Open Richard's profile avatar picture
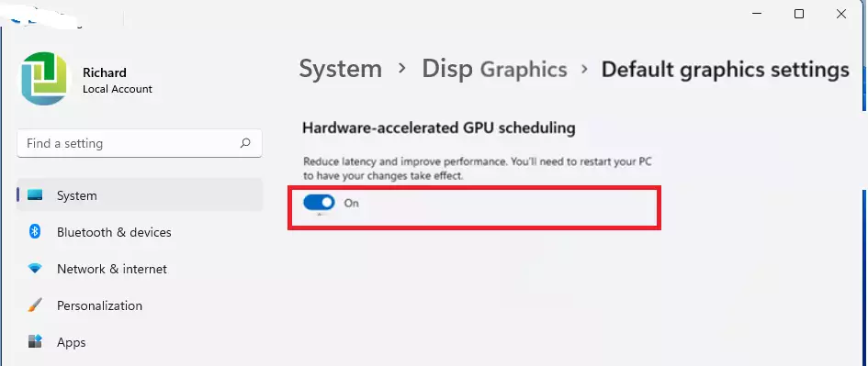This screenshot has height=366, width=868. pos(44,79)
